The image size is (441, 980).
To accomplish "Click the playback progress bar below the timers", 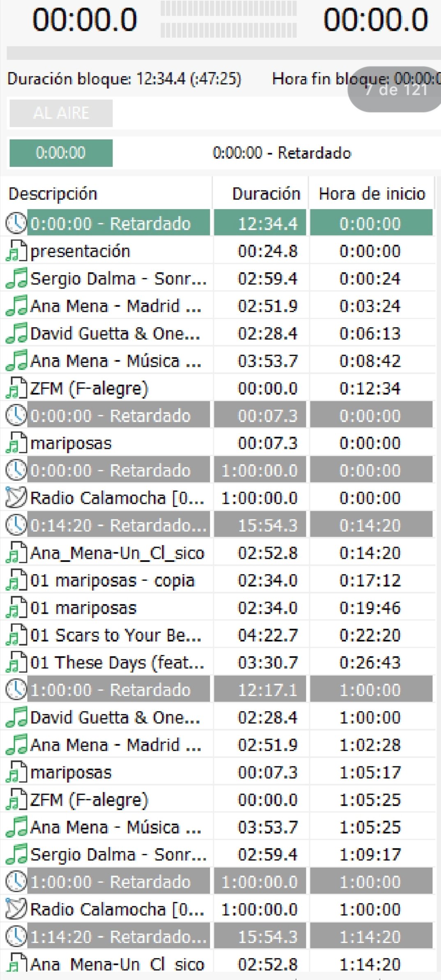I will (222, 53).
